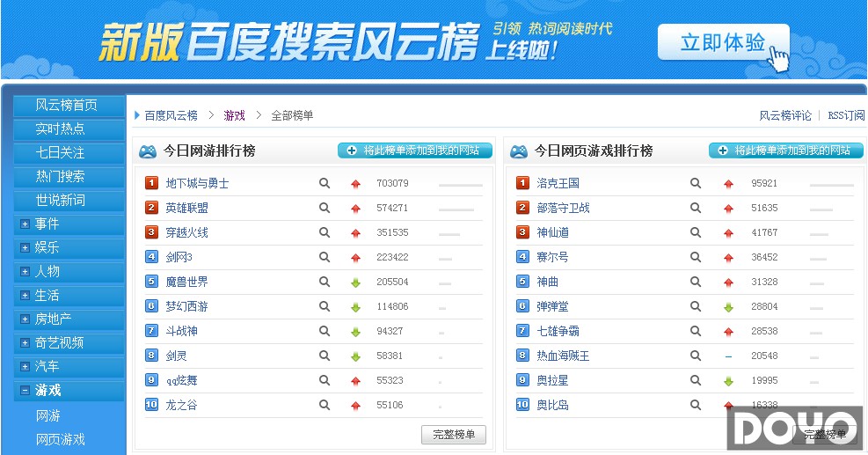Viewport: 868px width, 455px height.
Task: Select 网页游戏 under 游戏
Action: (61, 439)
